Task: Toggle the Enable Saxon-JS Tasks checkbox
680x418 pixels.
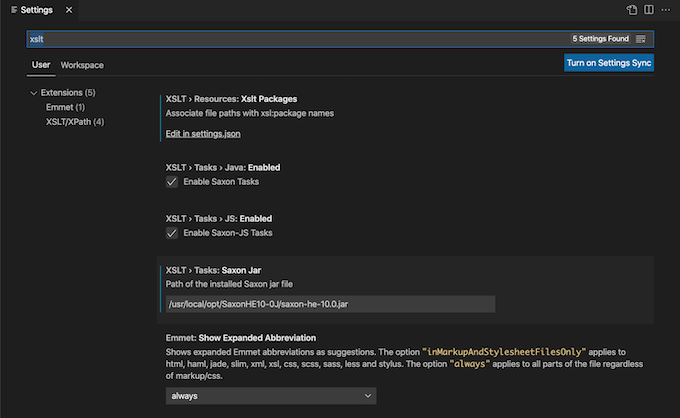Action: tap(172, 233)
